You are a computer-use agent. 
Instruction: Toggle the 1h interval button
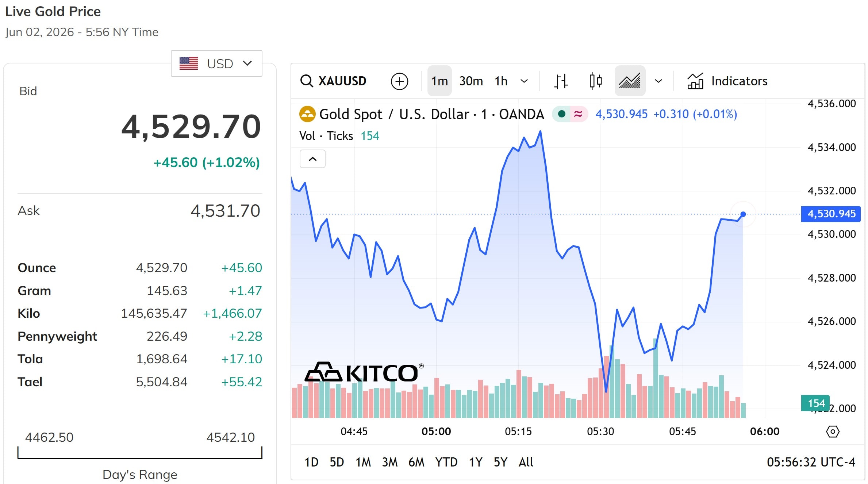point(501,81)
